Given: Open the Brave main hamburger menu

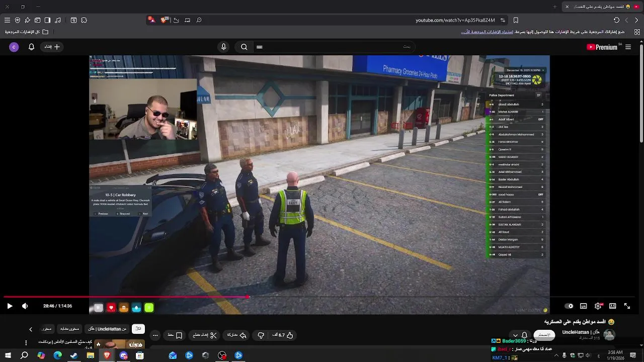Looking at the screenshot, I should [7, 20].
